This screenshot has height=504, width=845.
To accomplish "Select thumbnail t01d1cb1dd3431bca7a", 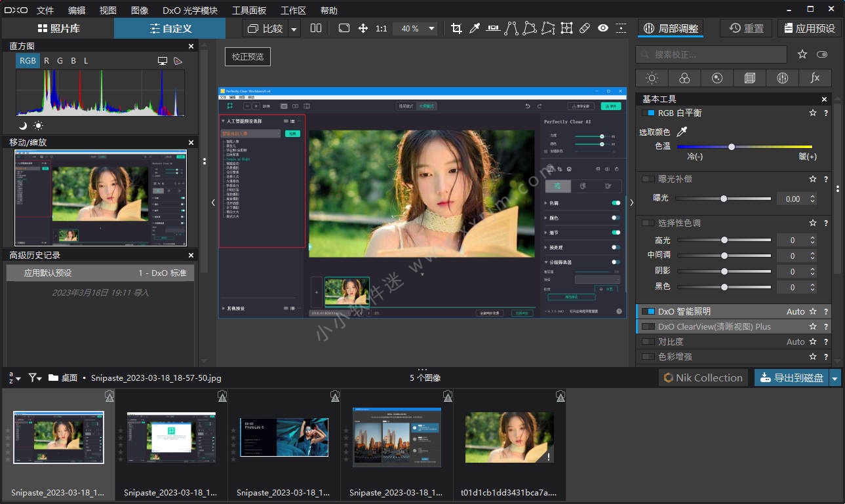I will pyautogui.click(x=509, y=437).
